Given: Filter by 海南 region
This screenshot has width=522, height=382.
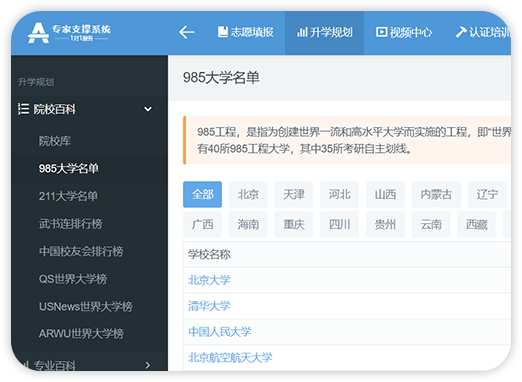Looking at the screenshot, I should click(248, 224).
